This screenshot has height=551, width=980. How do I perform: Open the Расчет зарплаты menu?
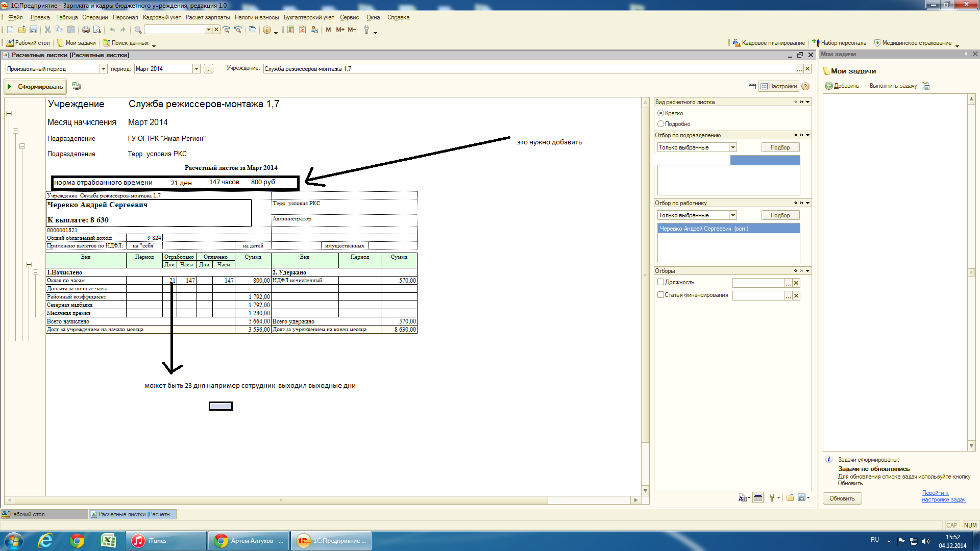coord(207,17)
